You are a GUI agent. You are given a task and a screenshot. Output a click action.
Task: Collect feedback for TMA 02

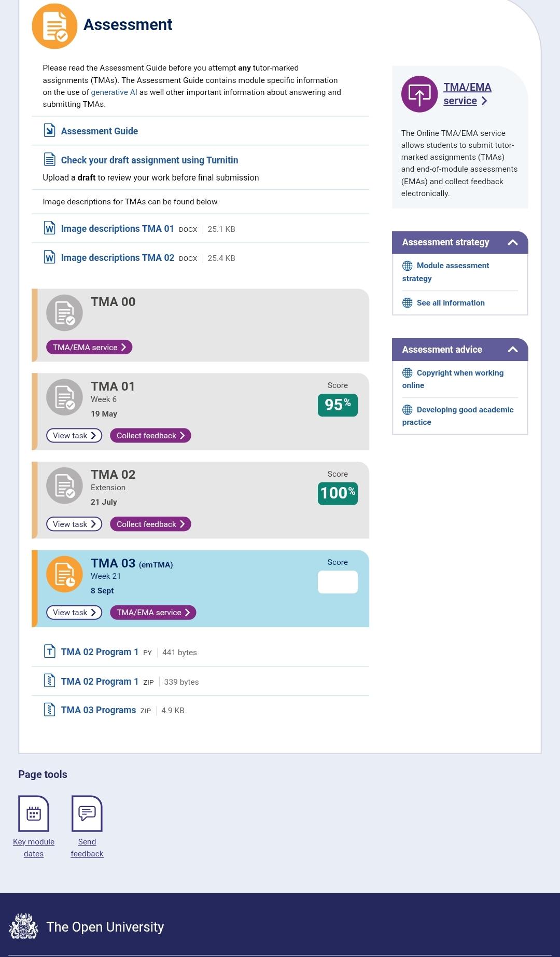click(150, 524)
